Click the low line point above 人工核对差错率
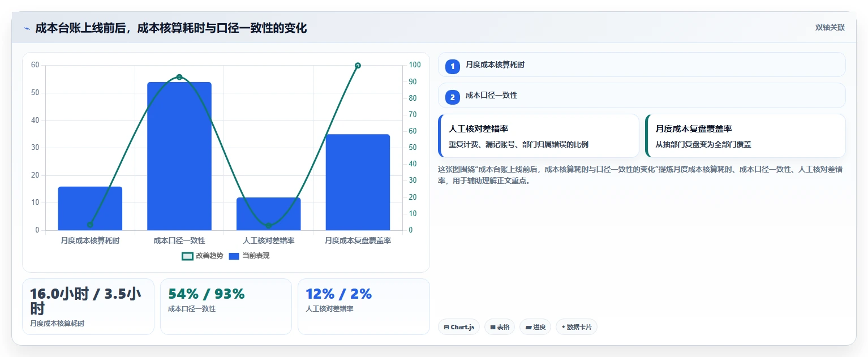The height and width of the screenshot is (357, 868). coord(268,226)
